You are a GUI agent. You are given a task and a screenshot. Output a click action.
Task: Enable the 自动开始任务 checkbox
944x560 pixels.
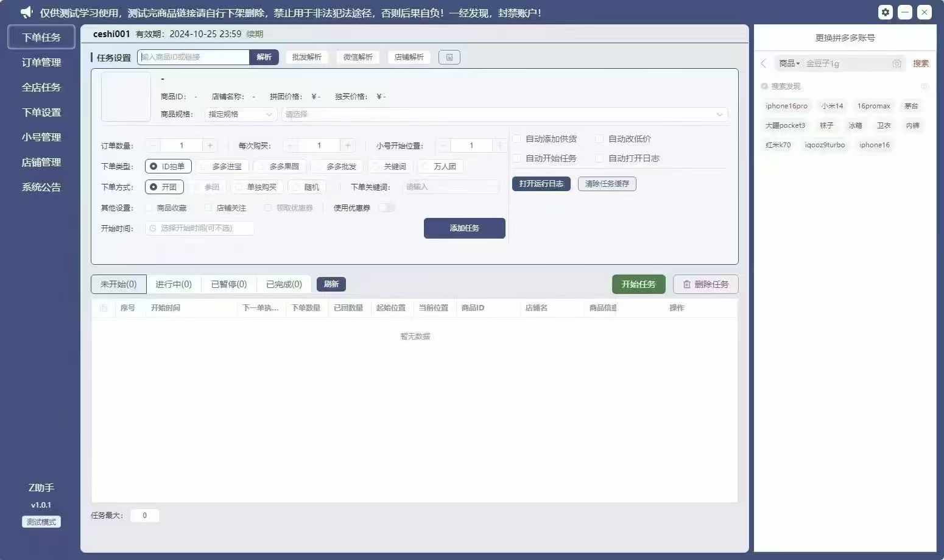click(517, 158)
